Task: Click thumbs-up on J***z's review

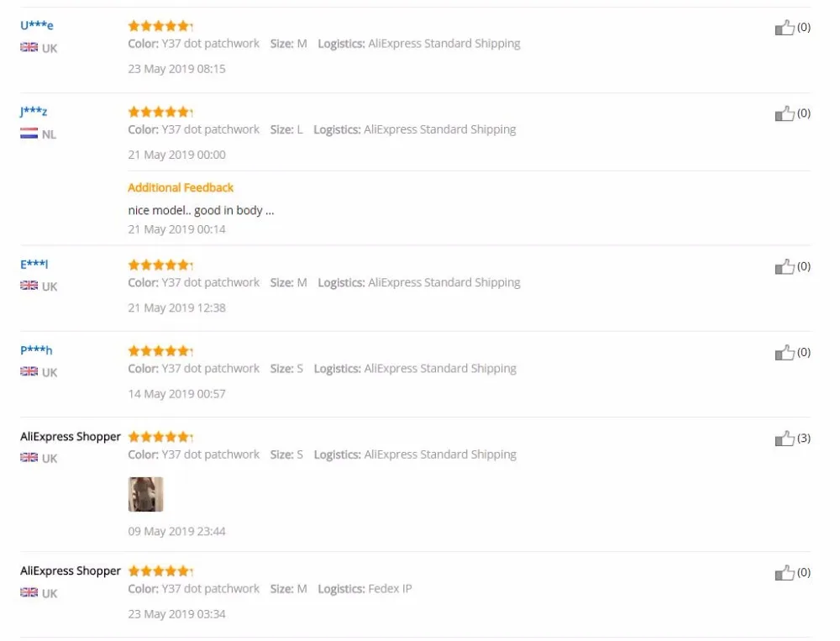Action: pos(785,113)
